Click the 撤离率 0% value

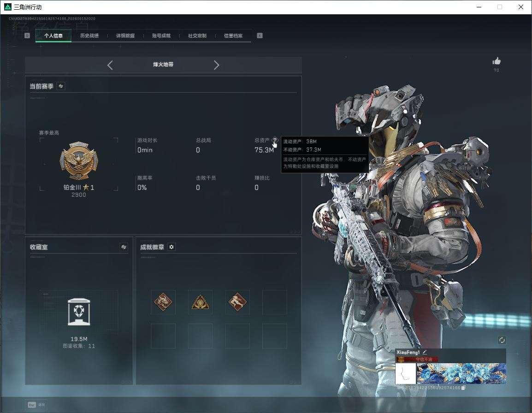coord(142,187)
